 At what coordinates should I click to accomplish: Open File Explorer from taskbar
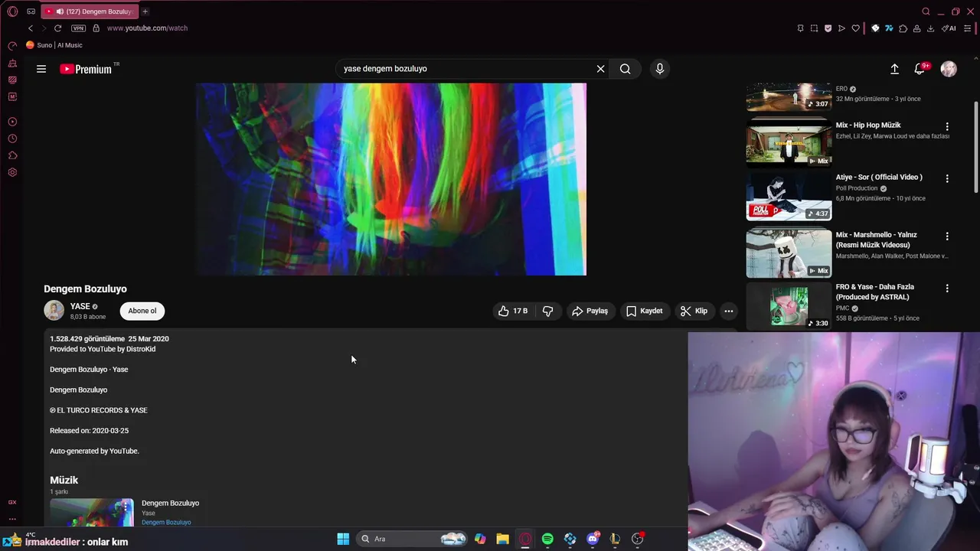click(502, 539)
